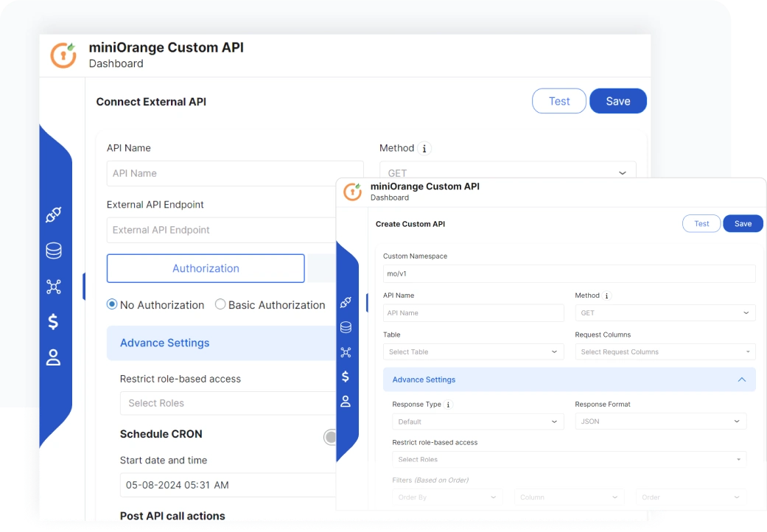This screenshot has width=767, height=532.
Task: Open the Order By filter dropdown
Action: 447,497
